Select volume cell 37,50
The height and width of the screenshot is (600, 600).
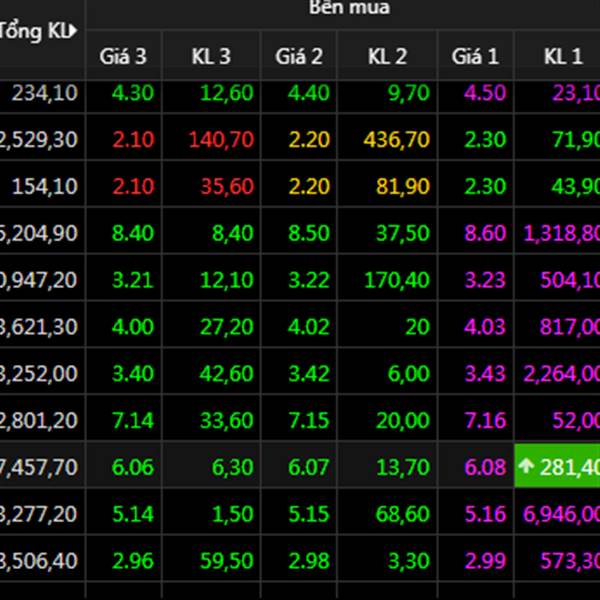pos(403,233)
